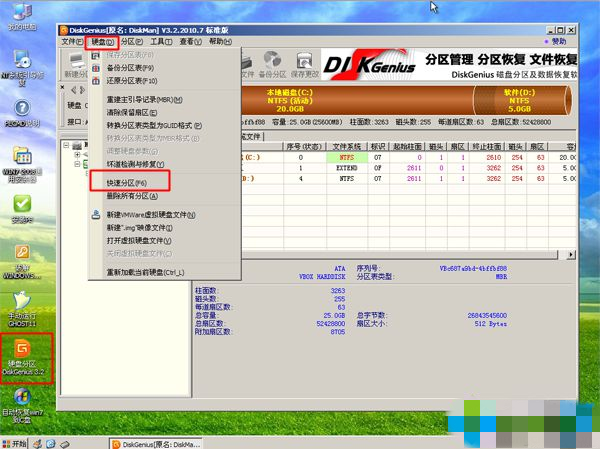Screen dimensions: 600x449
Task: Click the forward navigation arrow
Action: point(82,90)
